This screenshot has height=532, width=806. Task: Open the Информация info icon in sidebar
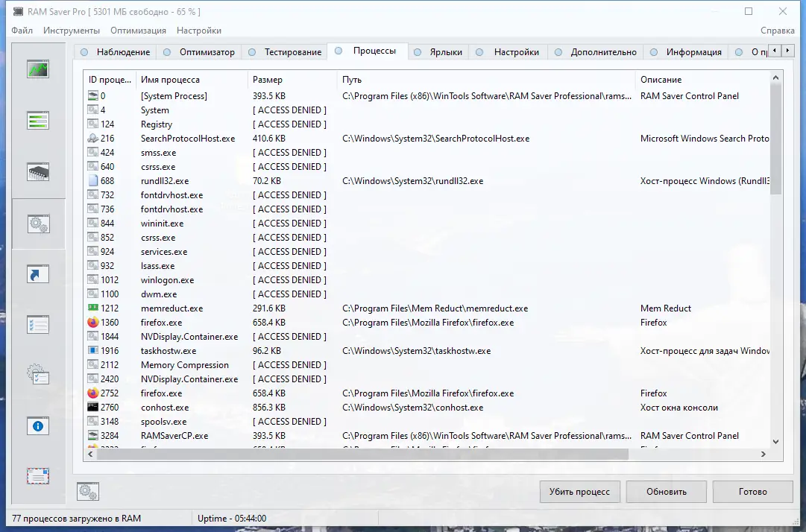point(38,425)
